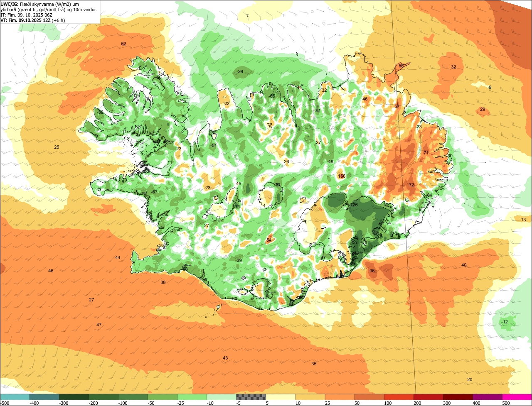Click the purple legend swatch labeled 400
Screen dimensions: 532x406
[487, 397]
